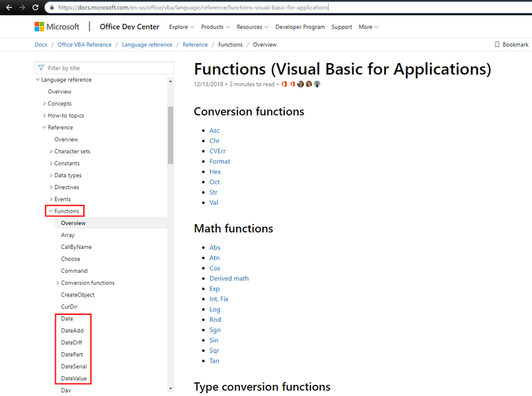Expand the Directives tree node
Screen dimensions: 532x396
[x=51, y=187]
